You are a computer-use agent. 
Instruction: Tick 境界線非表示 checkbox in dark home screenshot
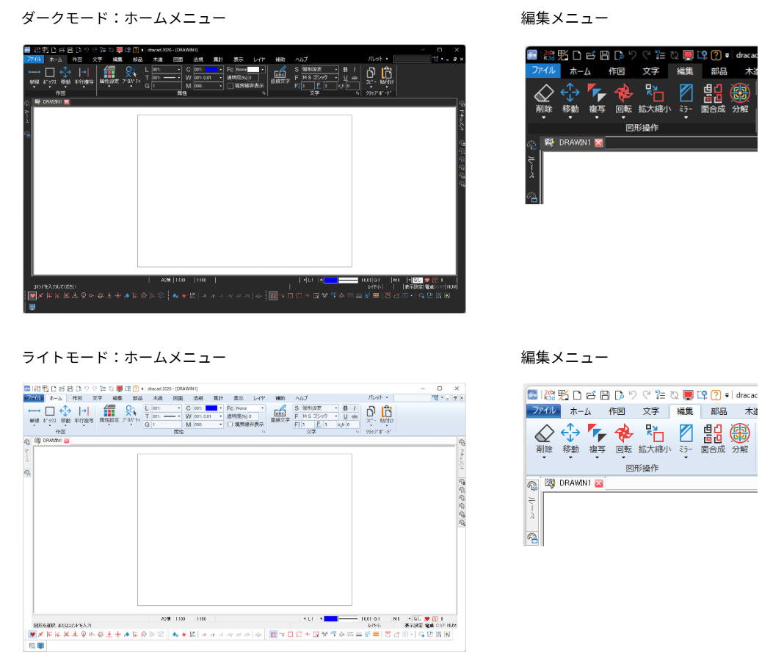[230, 86]
